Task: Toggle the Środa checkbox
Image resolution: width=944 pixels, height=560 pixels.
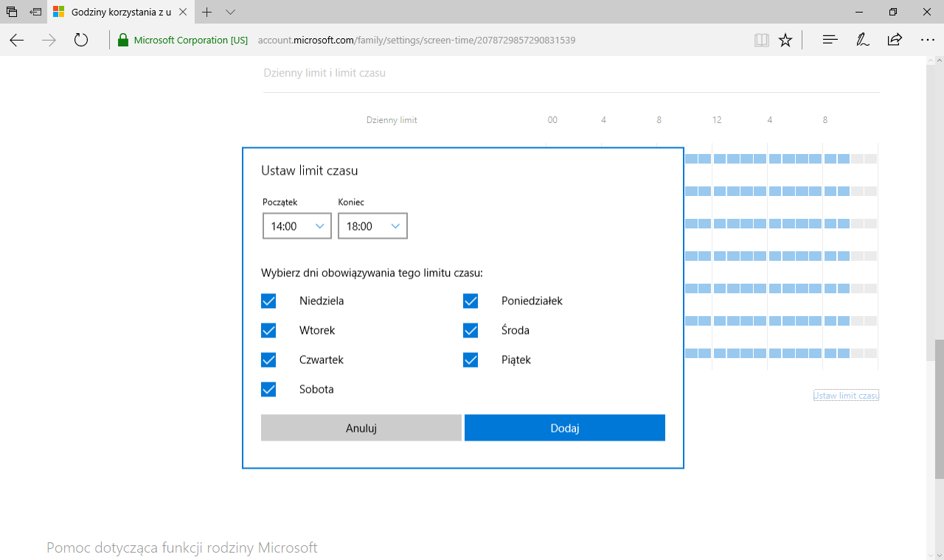Action: click(x=471, y=330)
